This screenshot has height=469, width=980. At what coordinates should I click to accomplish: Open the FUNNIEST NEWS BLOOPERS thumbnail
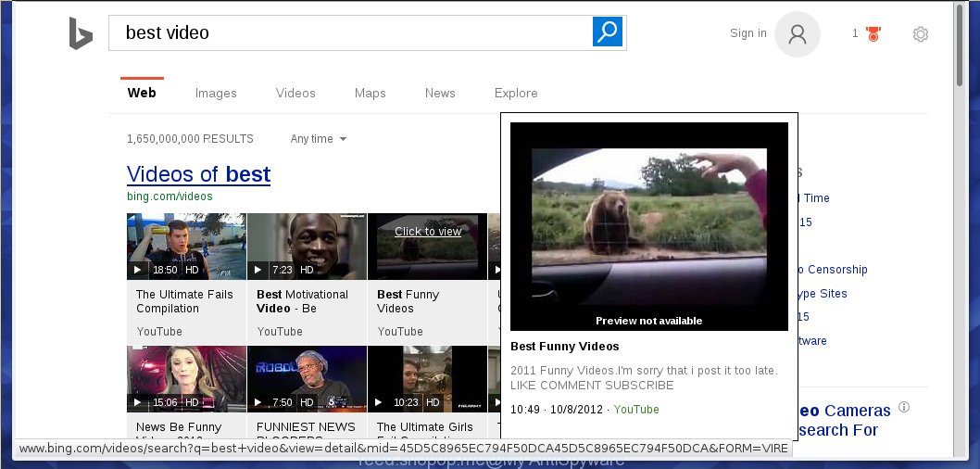pos(307,379)
